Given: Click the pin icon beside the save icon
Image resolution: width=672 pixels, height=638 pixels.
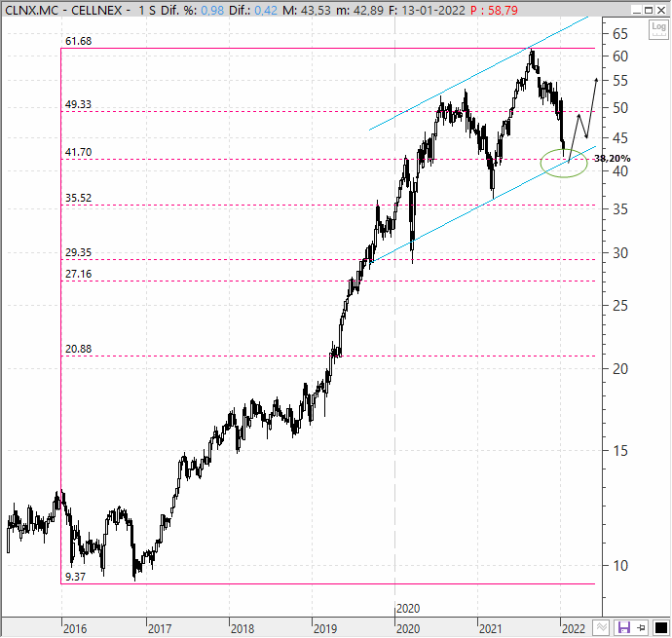Looking at the screenshot, I should (641, 628).
